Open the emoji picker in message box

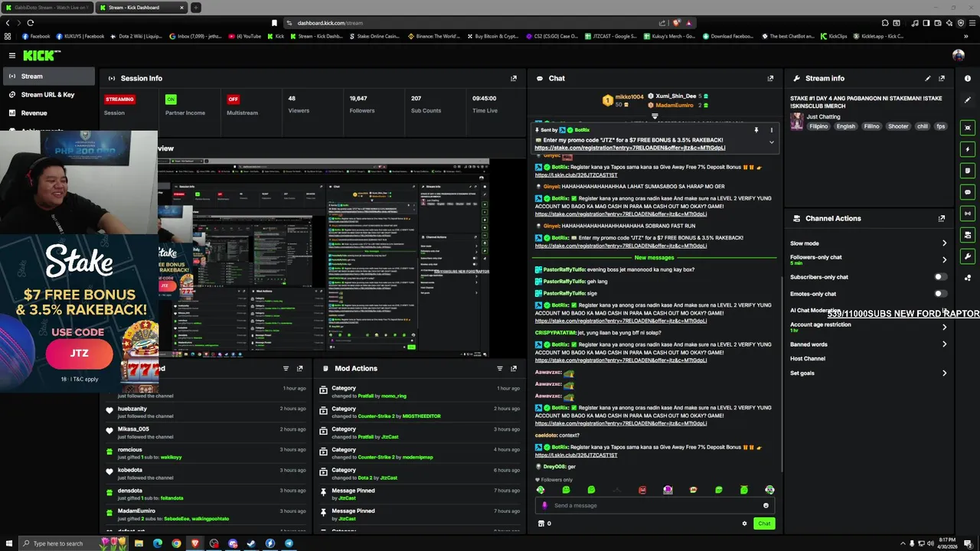[x=766, y=505]
